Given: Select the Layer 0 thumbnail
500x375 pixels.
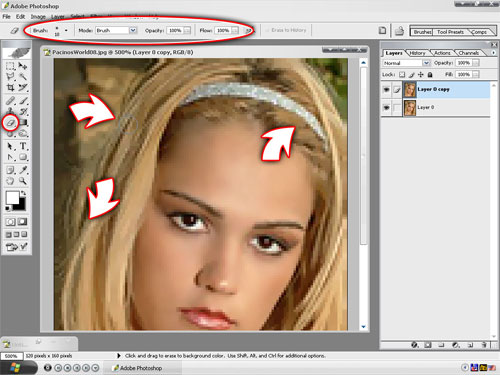Looking at the screenshot, I should (x=410, y=108).
